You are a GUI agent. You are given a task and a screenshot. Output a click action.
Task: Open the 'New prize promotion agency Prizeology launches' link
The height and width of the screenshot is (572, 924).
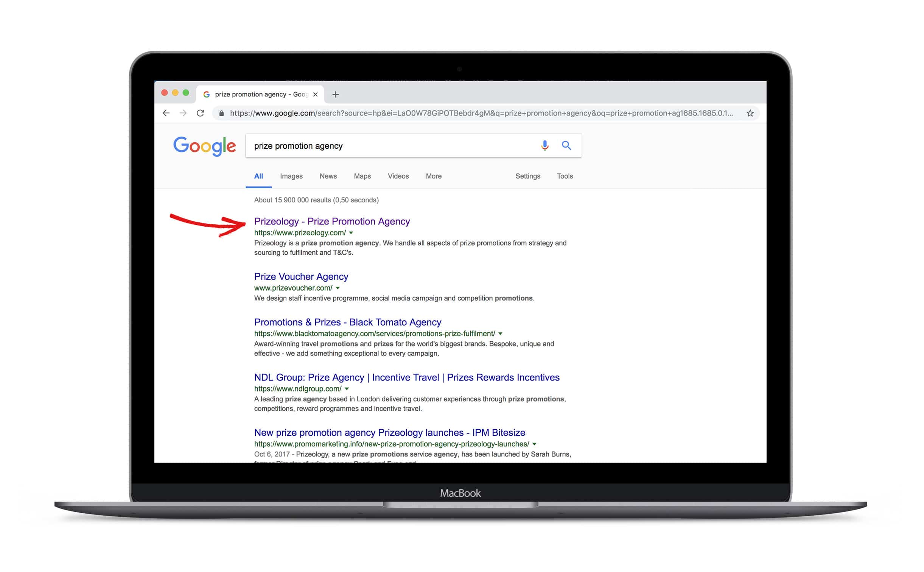(390, 433)
